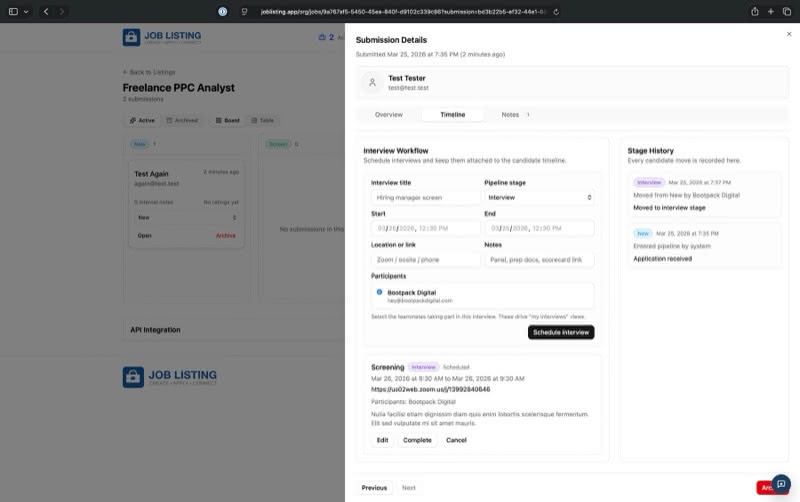Click Open on the Test Again card
Screen dimensions: 800x502
coord(144,235)
